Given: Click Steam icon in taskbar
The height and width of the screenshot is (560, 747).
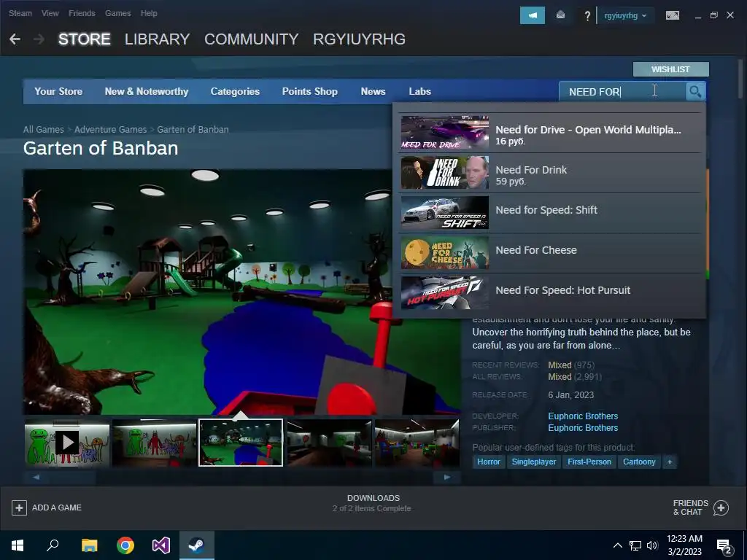Looking at the screenshot, I should (197, 545).
